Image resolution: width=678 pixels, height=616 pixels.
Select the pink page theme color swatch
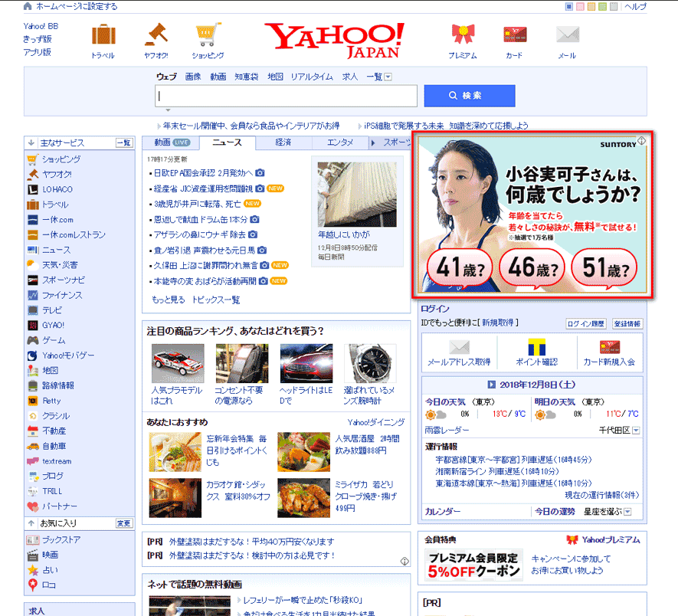(580, 7)
